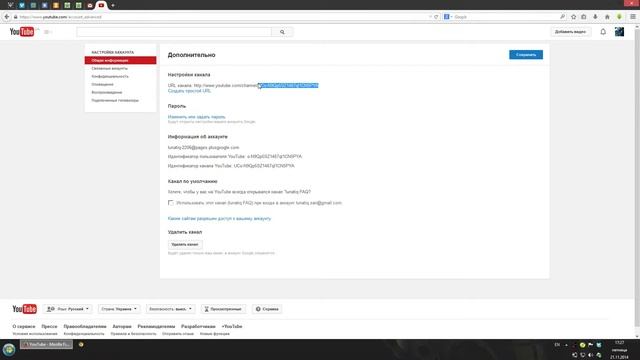Click the change or set password link
The height and width of the screenshot is (360, 640).
(196, 117)
